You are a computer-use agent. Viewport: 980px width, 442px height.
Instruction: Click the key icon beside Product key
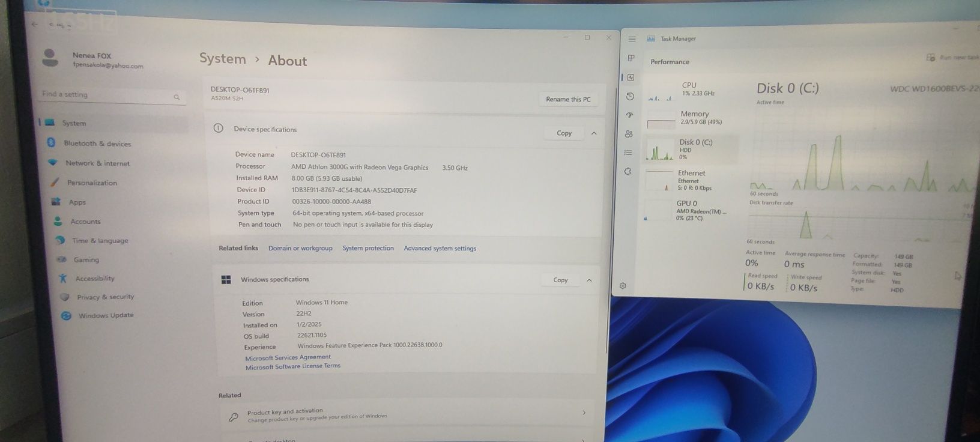pos(234,417)
